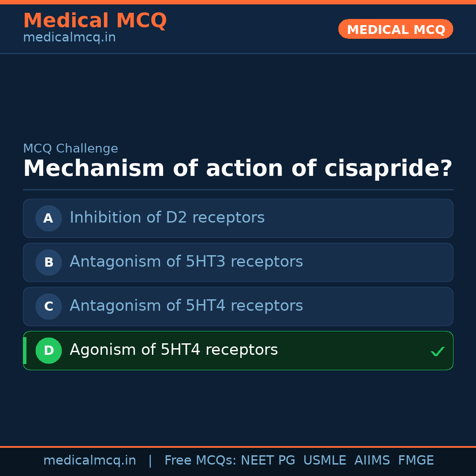Open medicalmcq.in link under header title
Viewport: 476px width, 476px height.
pyautogui.click(x=69, y=38)
